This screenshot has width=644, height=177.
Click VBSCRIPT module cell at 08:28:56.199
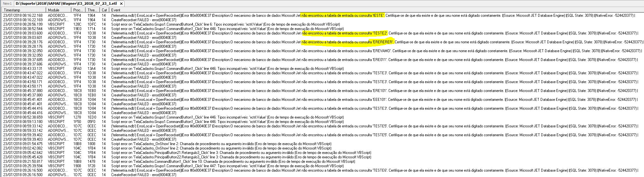point(56,24)
